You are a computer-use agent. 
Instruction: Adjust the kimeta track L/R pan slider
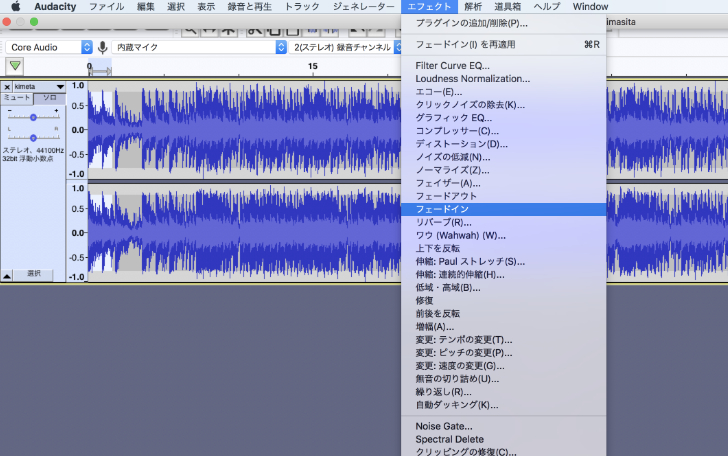33,138
